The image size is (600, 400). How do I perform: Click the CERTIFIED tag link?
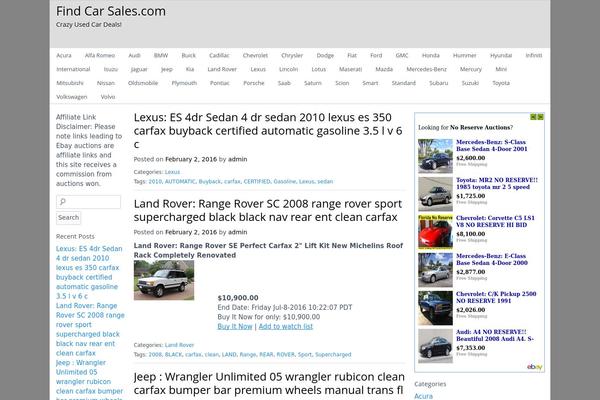(x=257, y=181)
